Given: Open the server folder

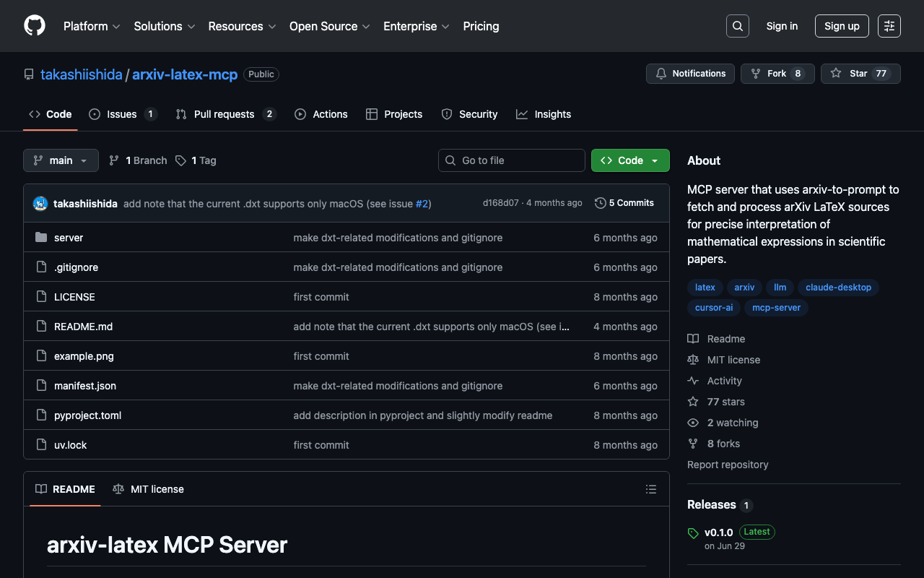Looking at the screenshot, I should click(x=69, y=238).
